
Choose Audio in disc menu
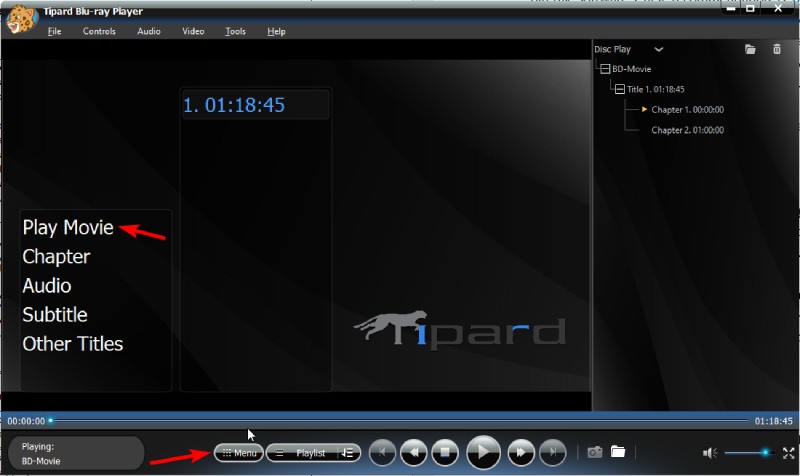click(46, 286)
